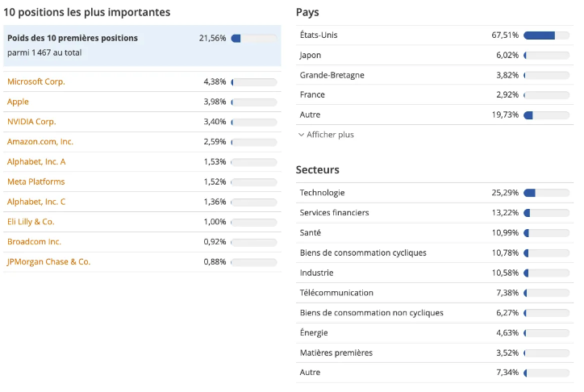Screen dimensions: 584x392
Task: Select the 4,63% Énergie value
Action: [507, 333]
